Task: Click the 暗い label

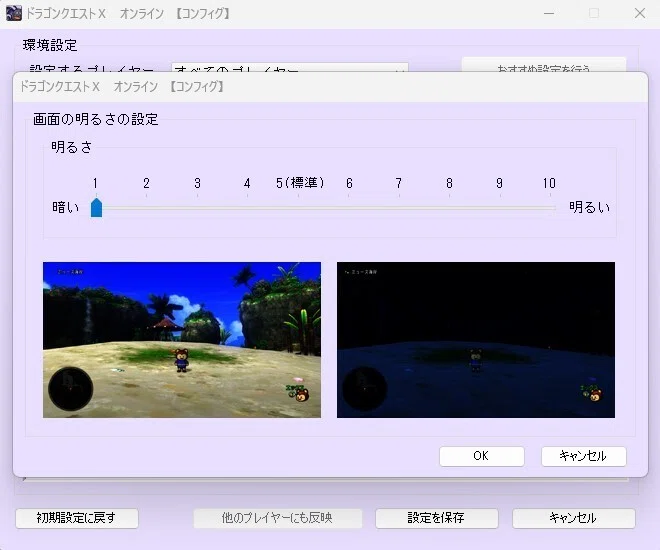Action: point(66,207)
